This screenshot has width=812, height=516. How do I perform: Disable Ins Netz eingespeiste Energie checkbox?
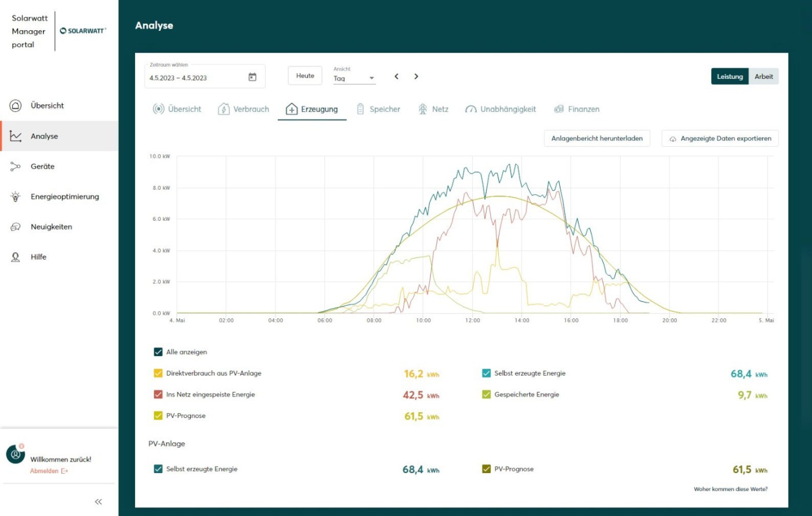(x=158, y=394)
